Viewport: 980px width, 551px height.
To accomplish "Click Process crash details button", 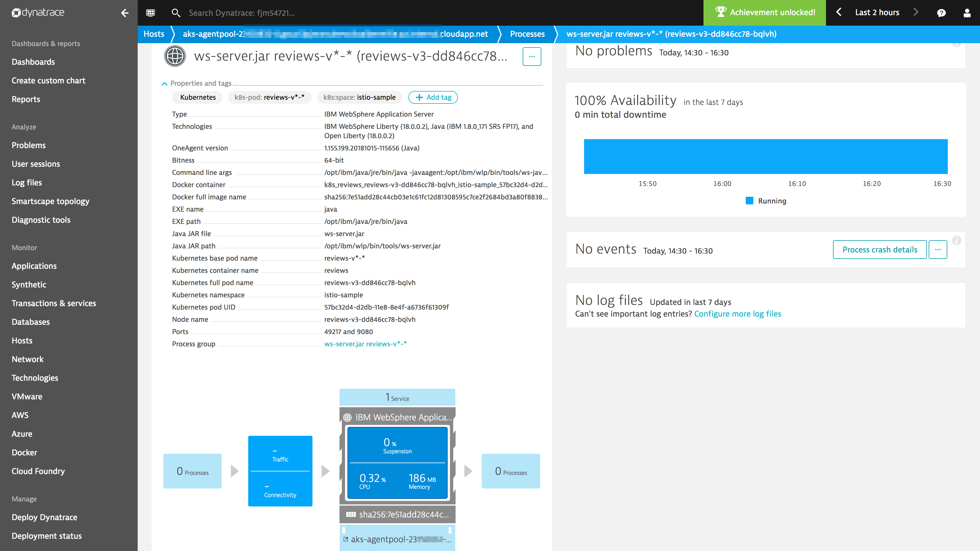I will pyautogui.click(x=880, y=250).
